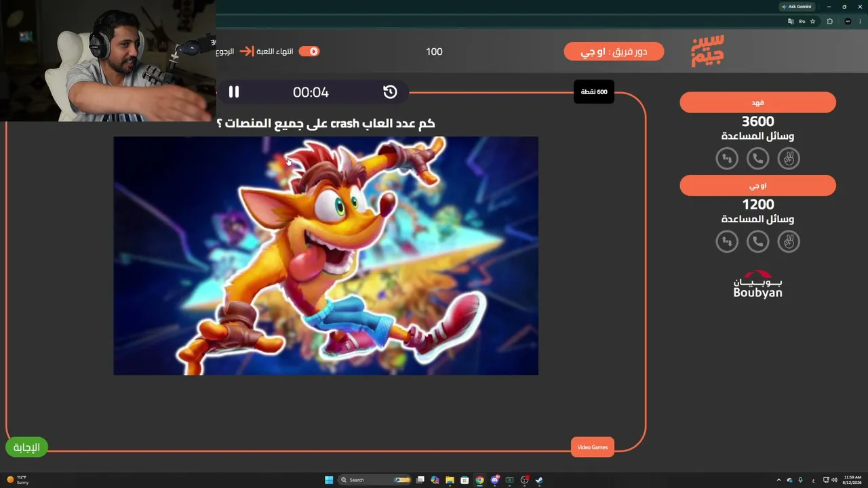Screen dimensions: 868x488
Task: Open the Chrome three-dot menu
Action: [861, 21]
